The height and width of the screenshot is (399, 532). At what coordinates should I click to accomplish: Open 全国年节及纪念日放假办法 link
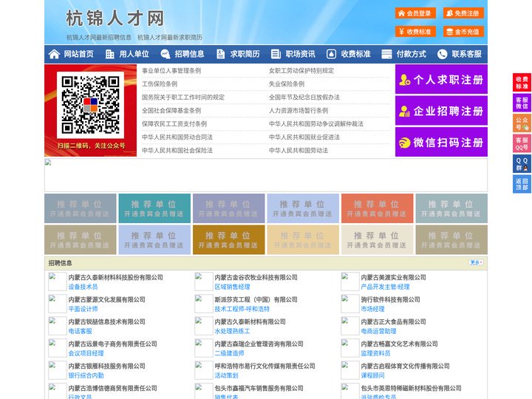point(304,97)
